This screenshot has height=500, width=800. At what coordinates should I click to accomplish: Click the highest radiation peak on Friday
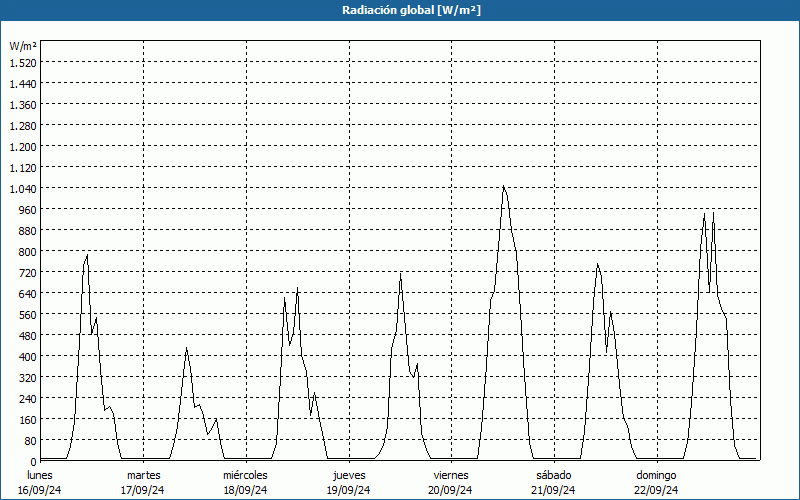click(503, 186)
